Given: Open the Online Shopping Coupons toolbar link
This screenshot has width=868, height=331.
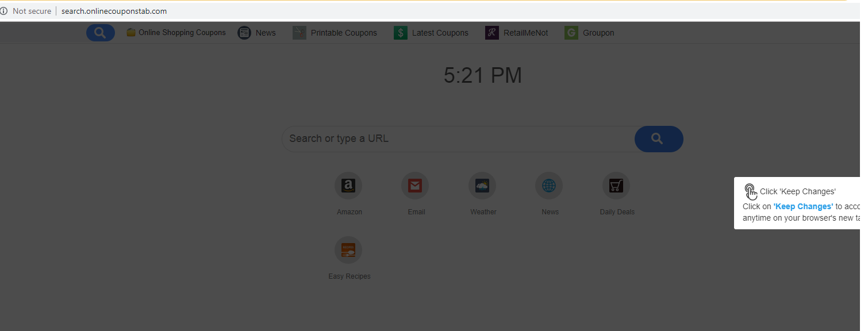Looking at the screenshot, I should pos(176,33).
